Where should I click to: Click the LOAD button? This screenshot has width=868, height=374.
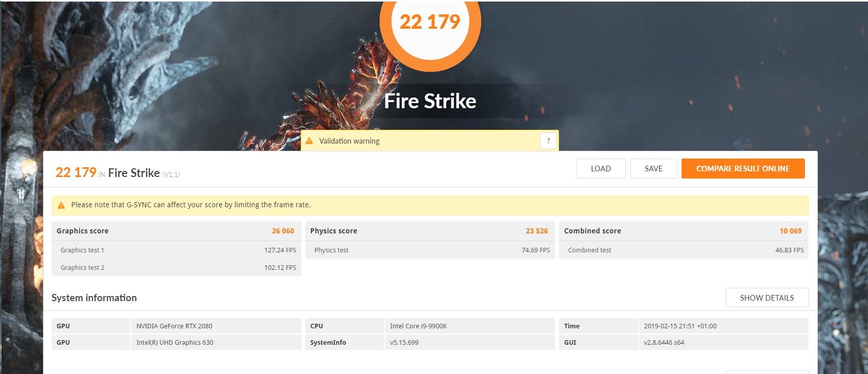601,169
